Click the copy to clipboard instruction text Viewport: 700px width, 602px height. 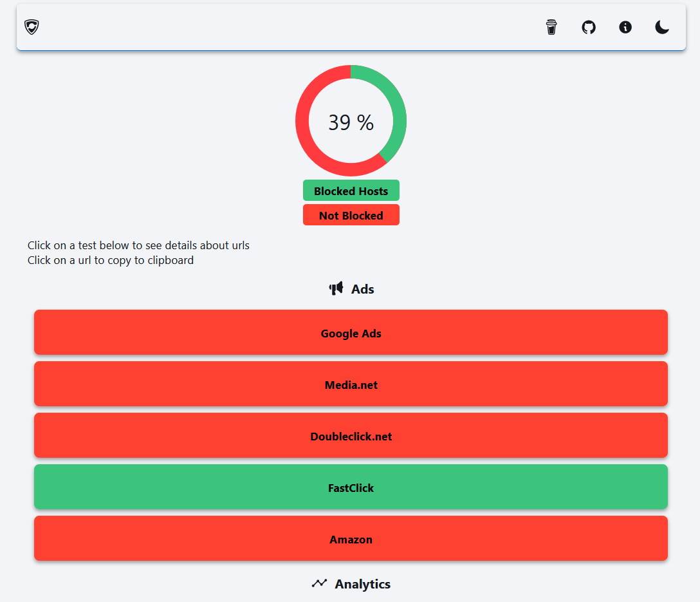111,261
